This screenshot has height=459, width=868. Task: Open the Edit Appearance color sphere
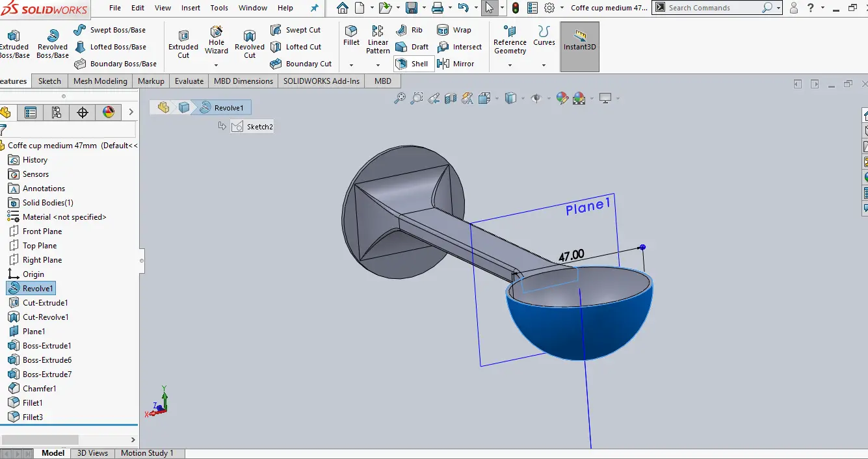[562, 98]
